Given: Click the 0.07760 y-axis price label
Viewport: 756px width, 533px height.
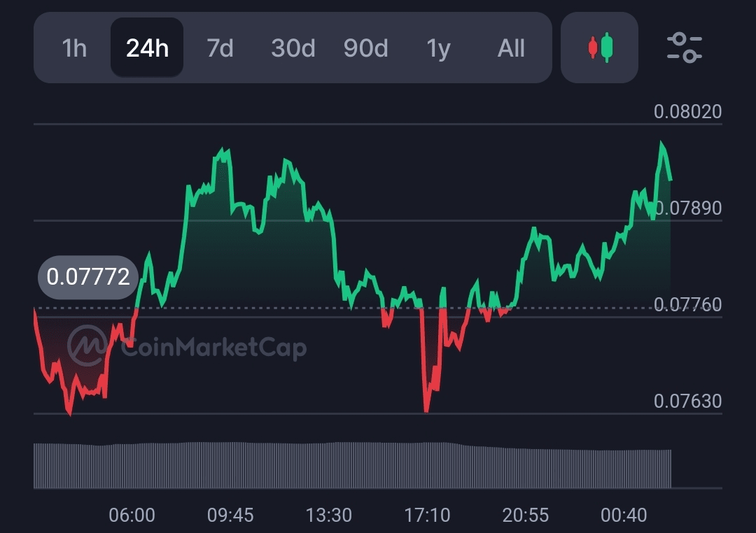Looking at the screenshot, I should click(687, 304).
